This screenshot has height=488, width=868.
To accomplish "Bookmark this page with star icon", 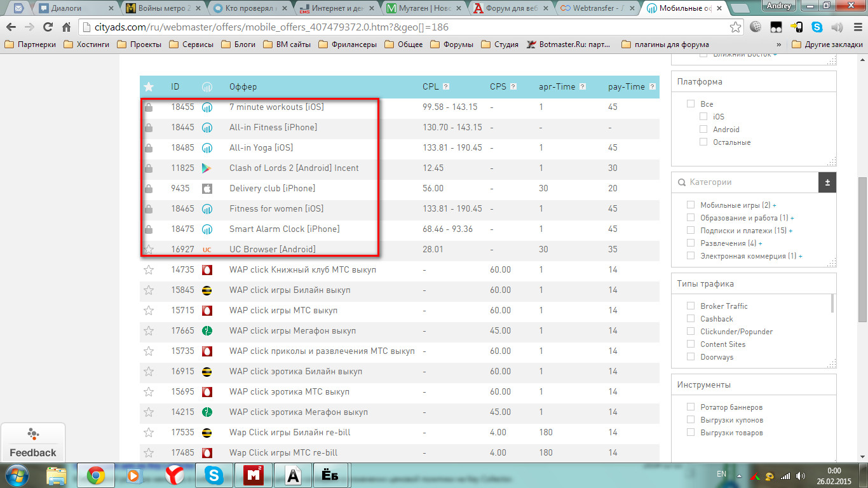I will [735, 27].
